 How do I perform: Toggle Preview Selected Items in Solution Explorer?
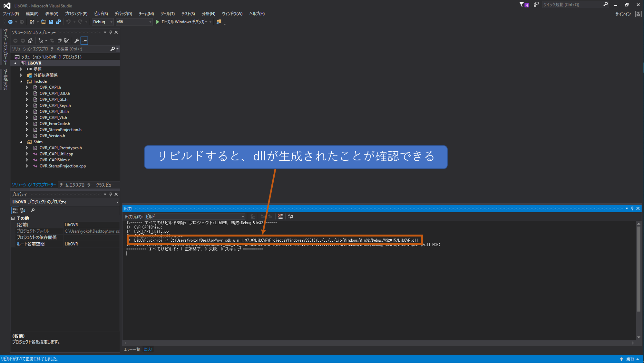click(84, 41)
